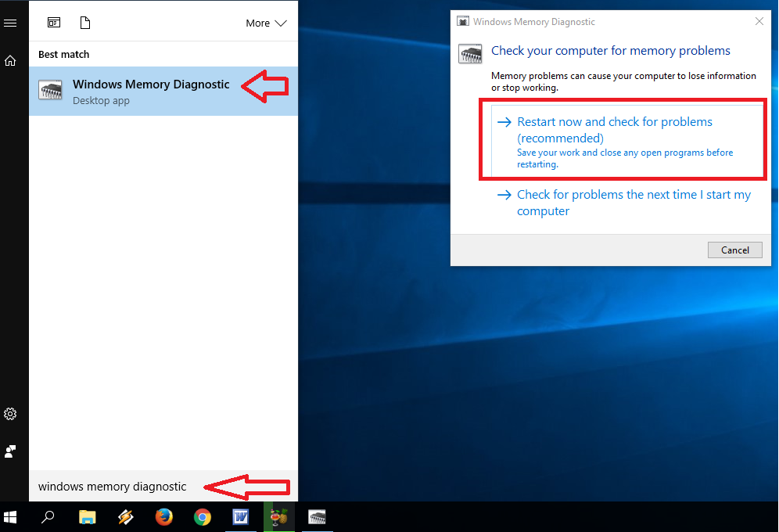779x532 pixels.
Task: Switch to Microsoft Word on the taskbar
Action: point(241,516)
